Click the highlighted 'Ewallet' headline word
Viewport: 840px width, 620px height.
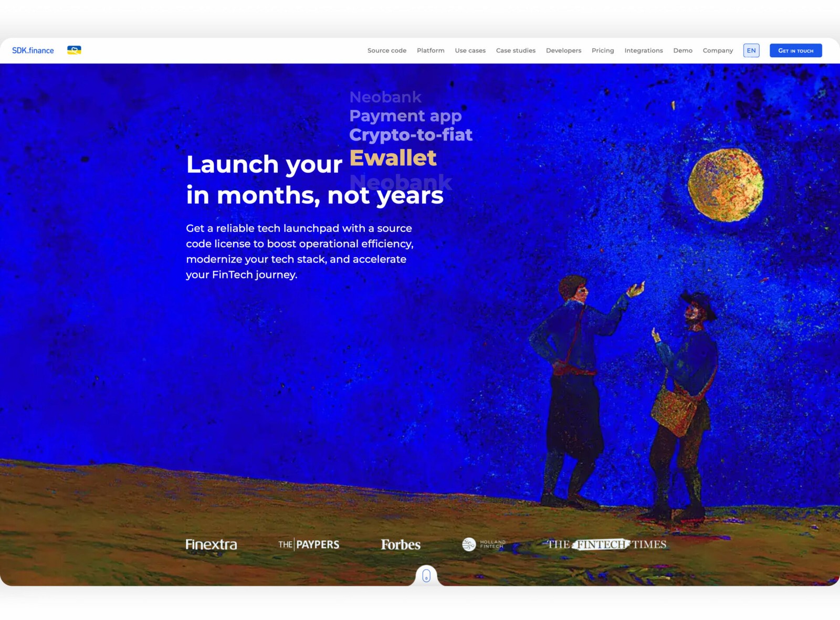393,157
